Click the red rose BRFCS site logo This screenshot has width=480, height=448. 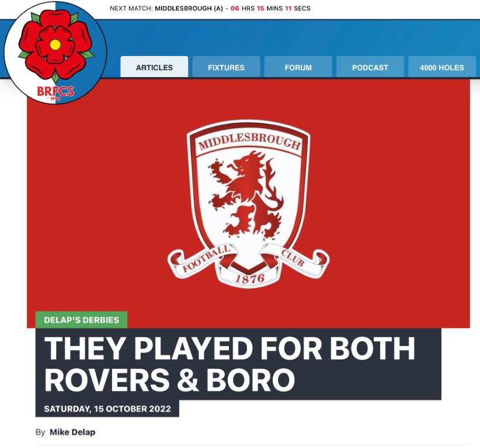[x=55, y=52]
